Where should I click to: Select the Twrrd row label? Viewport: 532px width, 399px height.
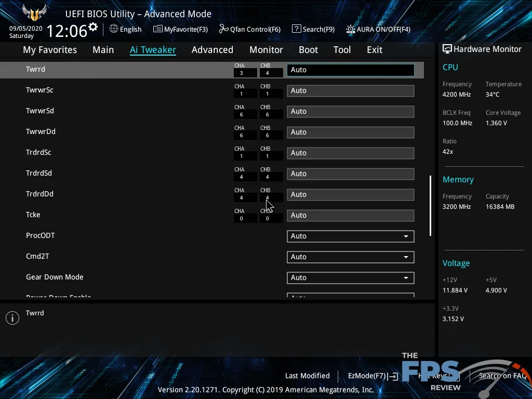point(35,69)
